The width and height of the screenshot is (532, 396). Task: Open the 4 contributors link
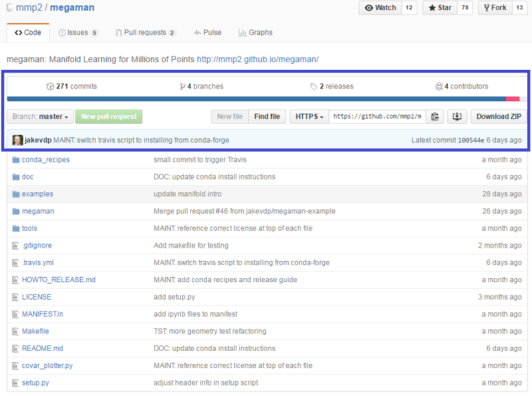pyautogui.click(x=462, y=87)
